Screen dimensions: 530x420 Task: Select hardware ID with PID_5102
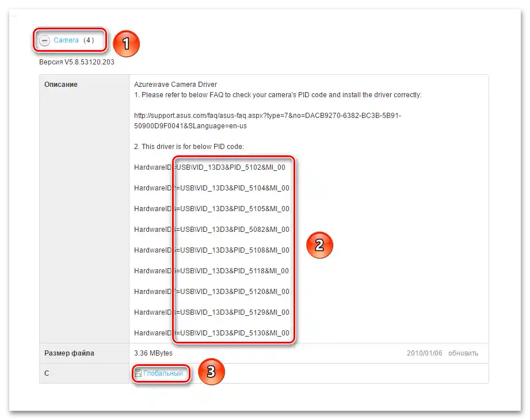click(x=209, y=167)
